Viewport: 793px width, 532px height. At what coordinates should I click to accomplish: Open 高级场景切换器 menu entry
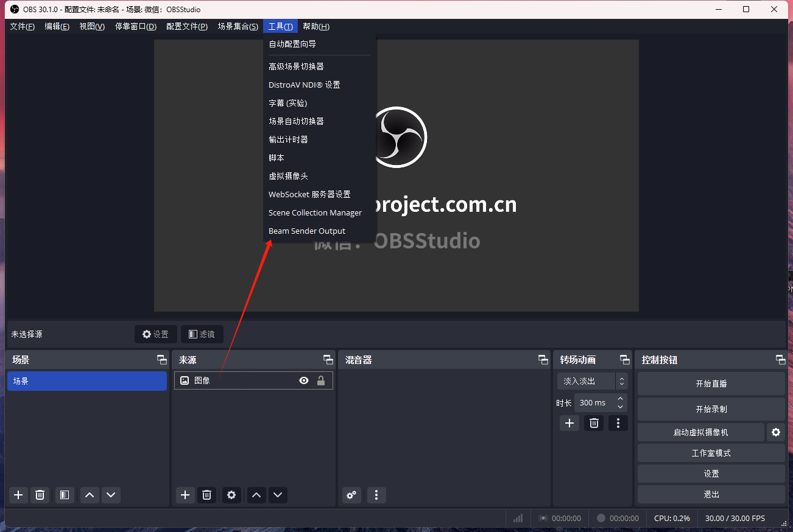coord(320,66)
